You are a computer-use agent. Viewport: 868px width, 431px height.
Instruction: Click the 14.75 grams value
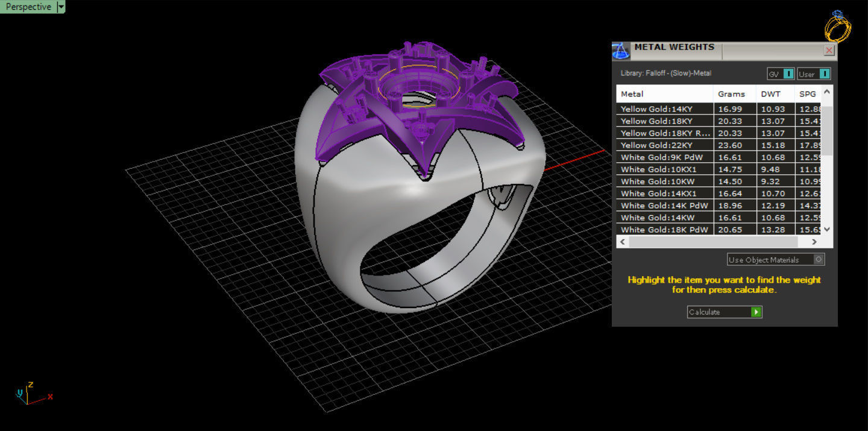(729, 169)
